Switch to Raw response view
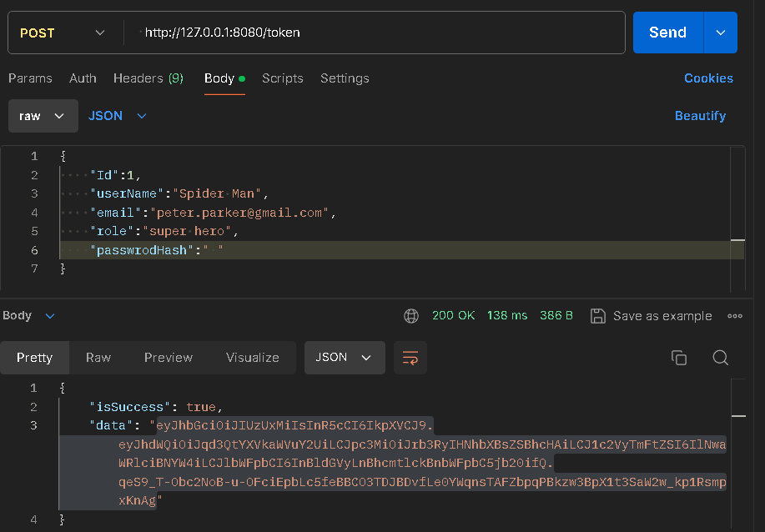This screenshot has height=532, width=765. coord(98,358)
